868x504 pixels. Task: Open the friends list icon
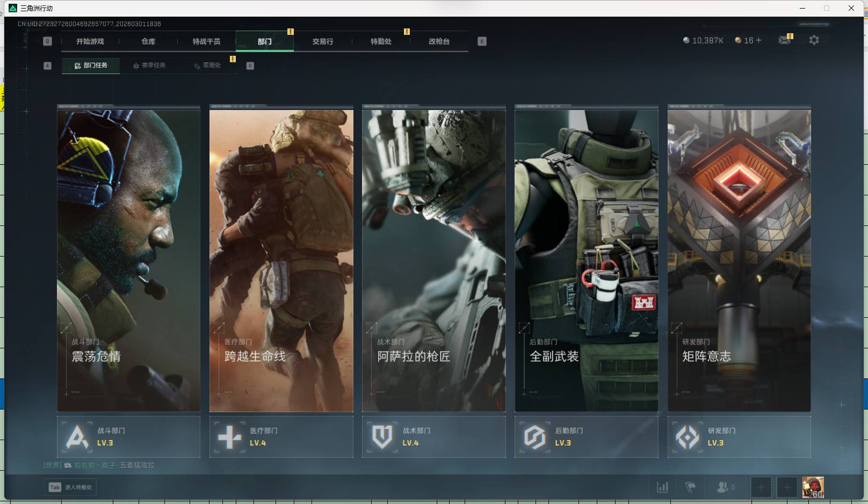[722, 487]
